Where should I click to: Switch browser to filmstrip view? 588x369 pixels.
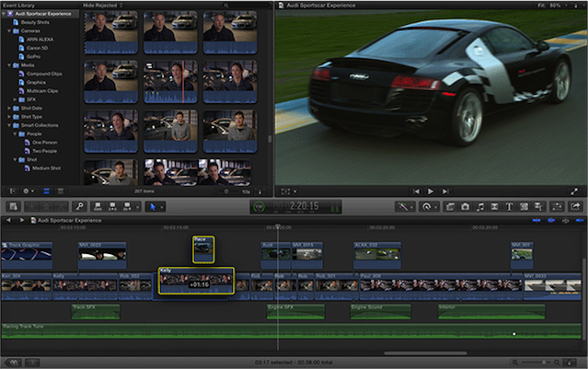click(47, 191)
